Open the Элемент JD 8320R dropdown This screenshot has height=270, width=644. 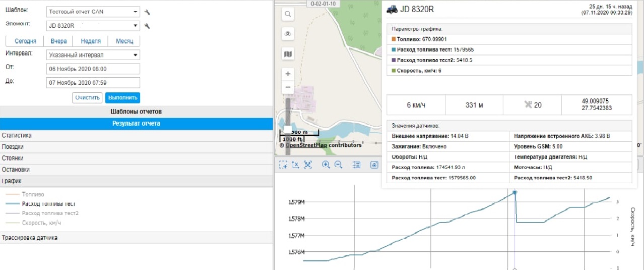click(x=93, y=26)
